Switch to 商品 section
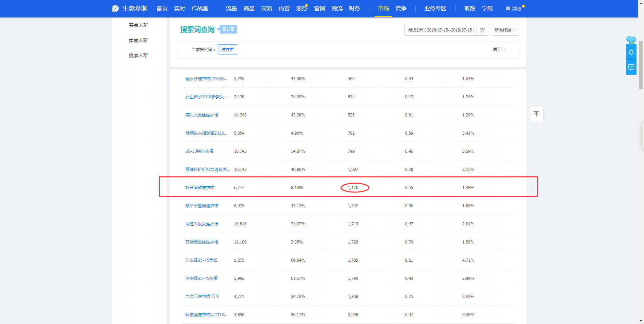Screen dimensions: 644x324 point(249,9)
